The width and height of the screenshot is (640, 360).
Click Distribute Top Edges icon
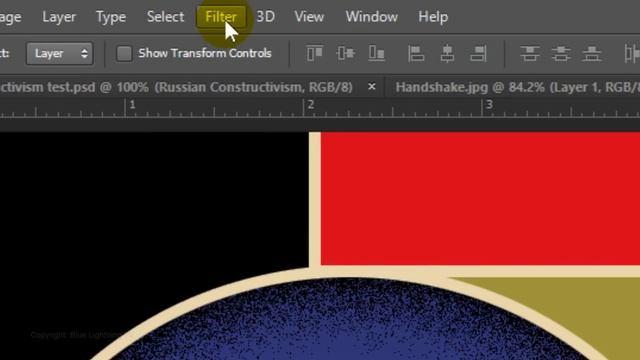pos(529,53)
